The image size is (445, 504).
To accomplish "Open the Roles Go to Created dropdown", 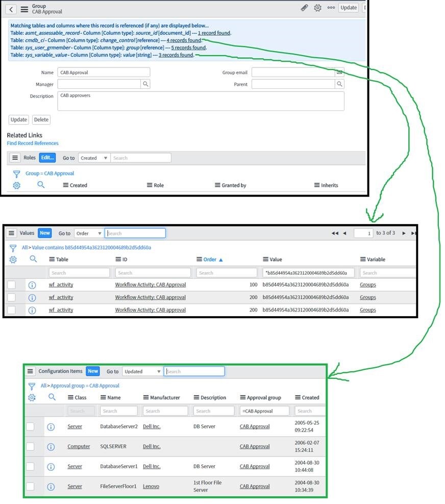I will pyautogui.click(x=94, y=158).
